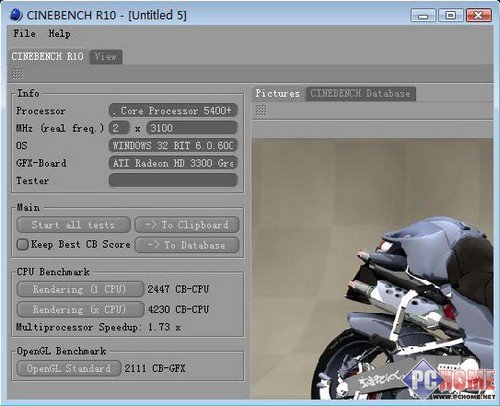
Task: Run Rendering (1 CPU) benchmark
Action: 80,289
